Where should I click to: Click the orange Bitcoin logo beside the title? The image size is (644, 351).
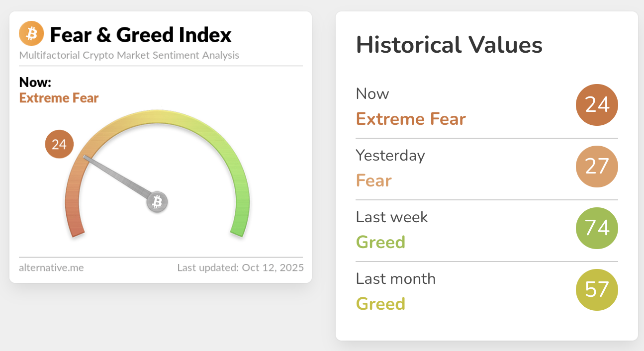31,34
